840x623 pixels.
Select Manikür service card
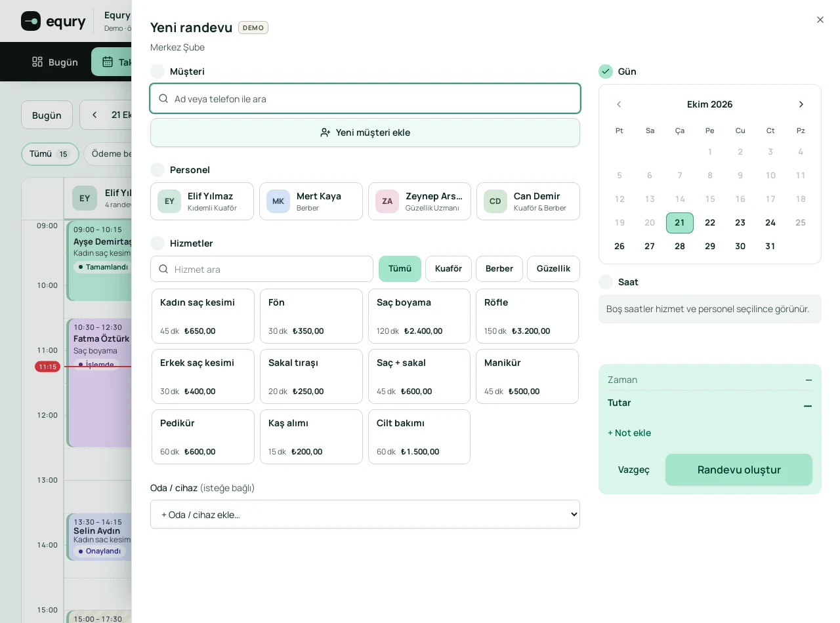pyautogui.click(x=527, y=376)
